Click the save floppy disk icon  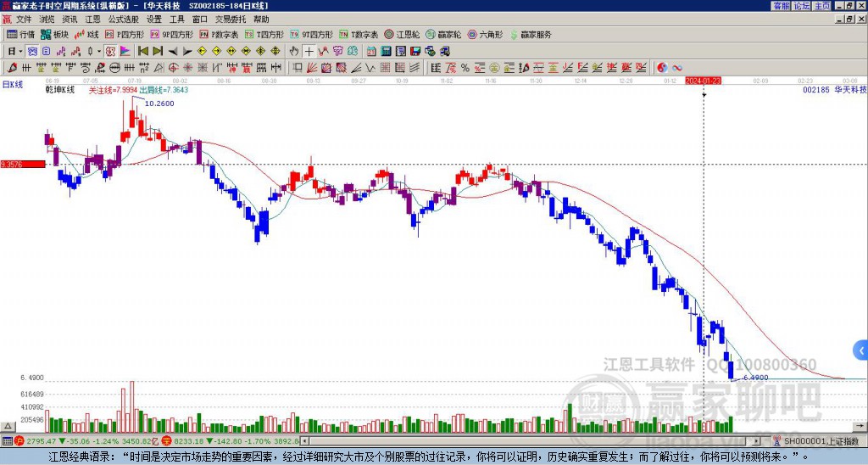[x=415, y=51]
